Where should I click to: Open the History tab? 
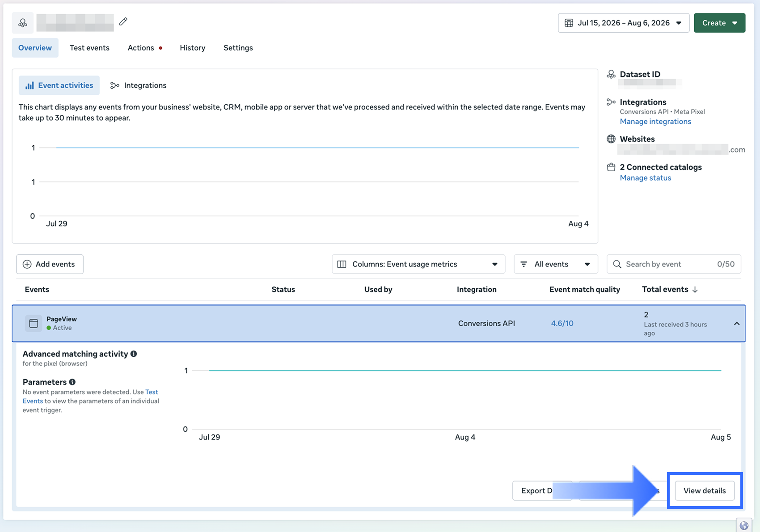click(192, 48)
